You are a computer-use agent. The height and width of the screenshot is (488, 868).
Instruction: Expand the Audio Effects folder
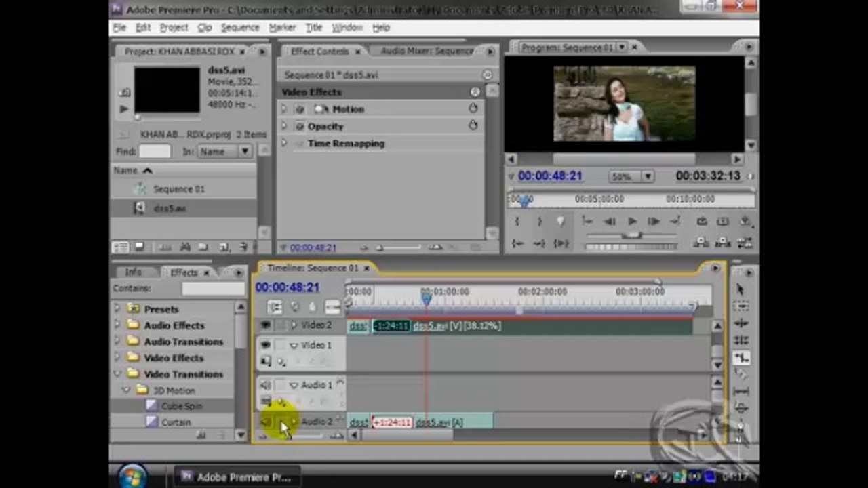(117, 325)
